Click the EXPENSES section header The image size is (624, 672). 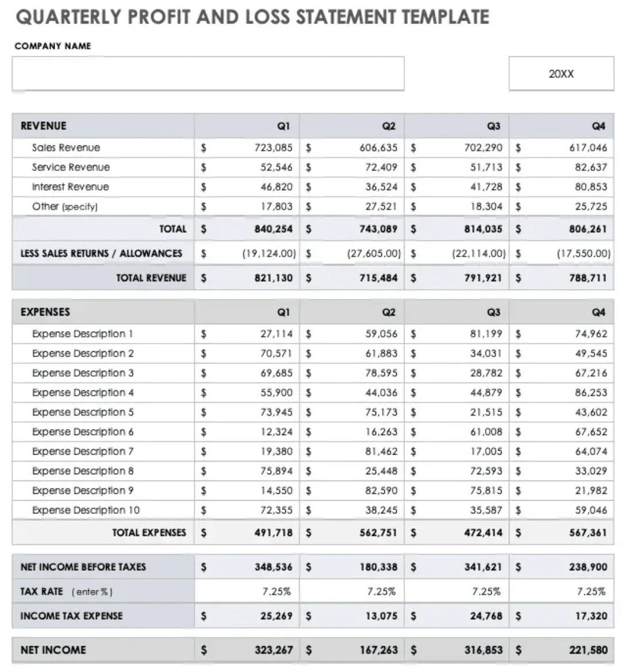[45, 312]
